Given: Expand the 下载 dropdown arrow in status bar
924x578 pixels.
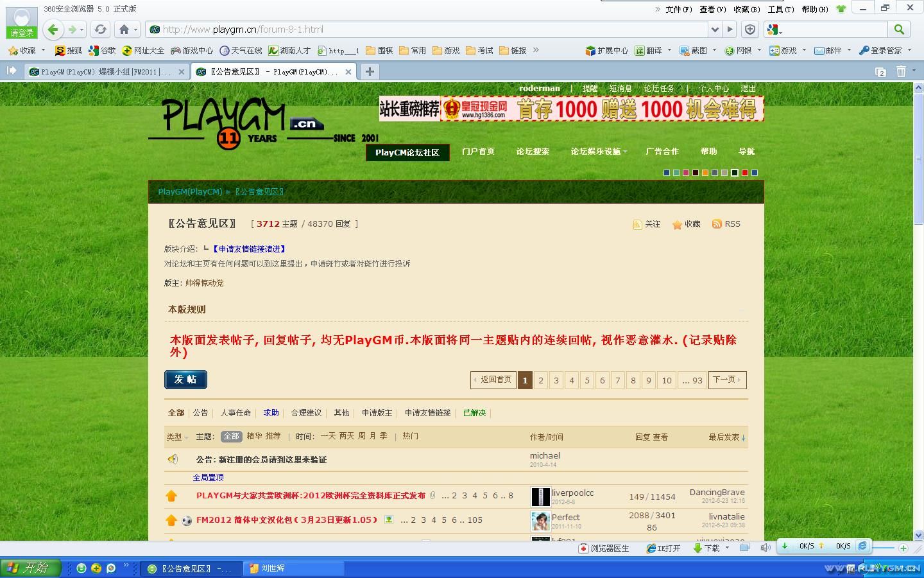Looking at the screenshot, I should click(727, 548).
